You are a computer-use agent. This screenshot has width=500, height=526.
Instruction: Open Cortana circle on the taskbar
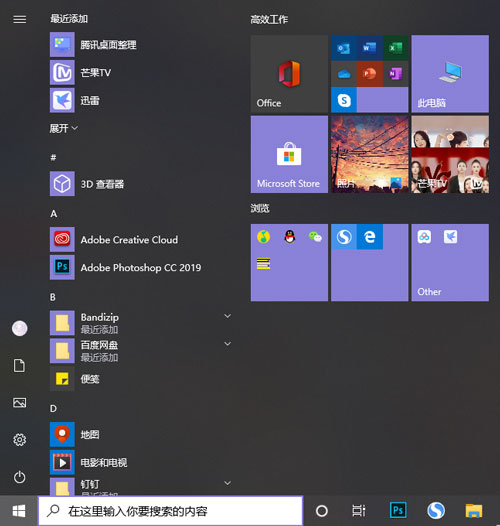click(322, 511)
